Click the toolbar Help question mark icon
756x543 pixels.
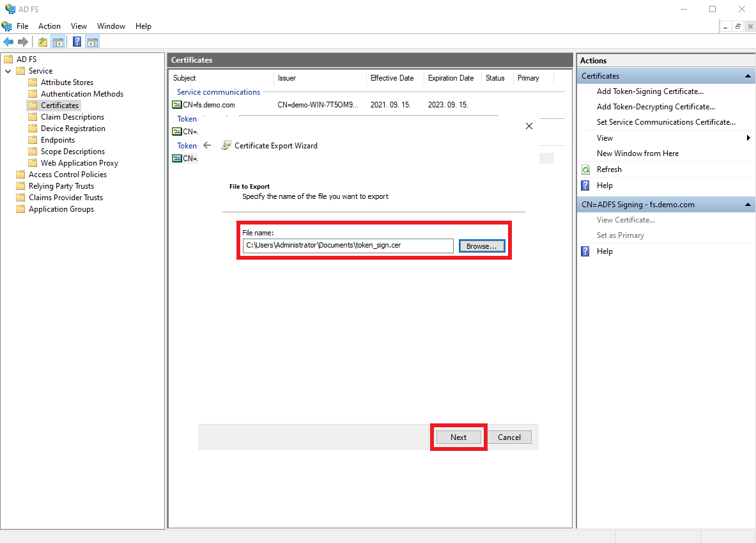point(77,42)
